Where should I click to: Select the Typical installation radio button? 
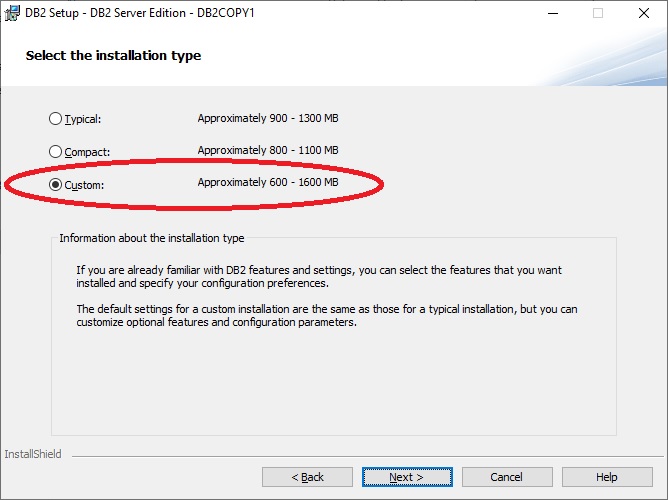point(55,119)
